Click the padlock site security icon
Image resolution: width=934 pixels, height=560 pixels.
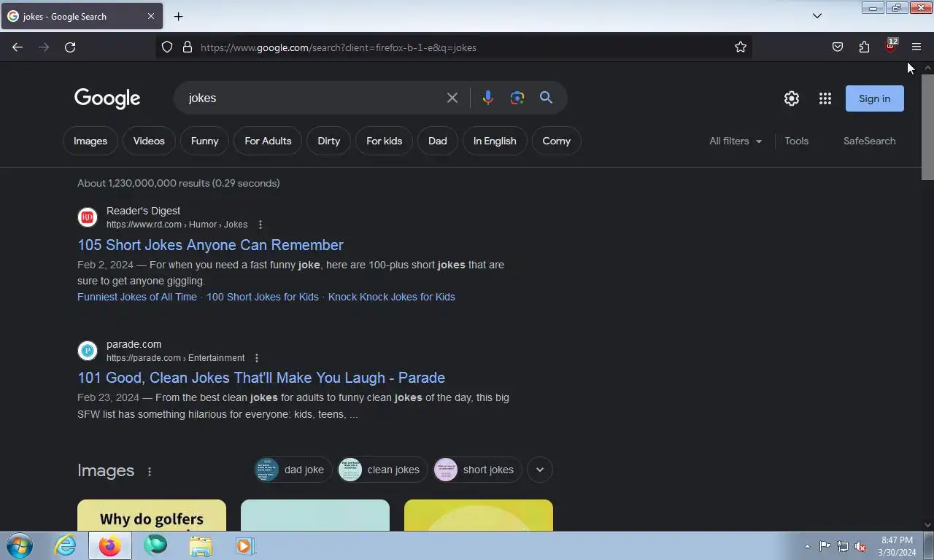point(188,47)
